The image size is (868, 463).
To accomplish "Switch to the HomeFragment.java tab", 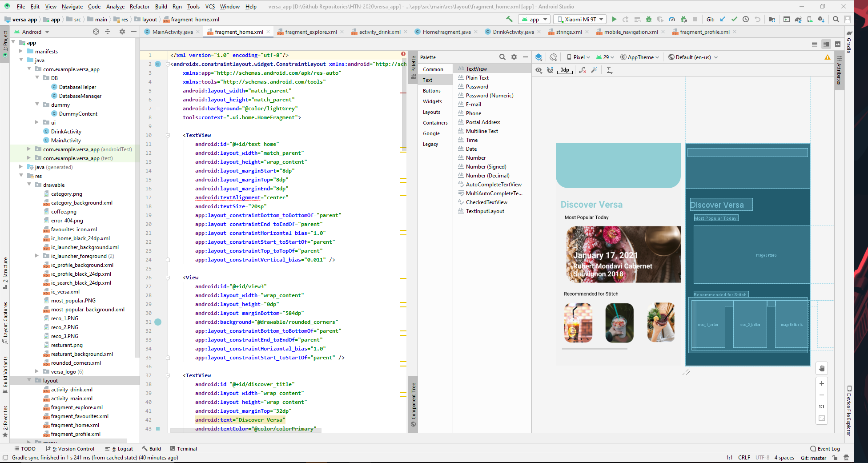I will pyautogui.click(x=446, y=32).
